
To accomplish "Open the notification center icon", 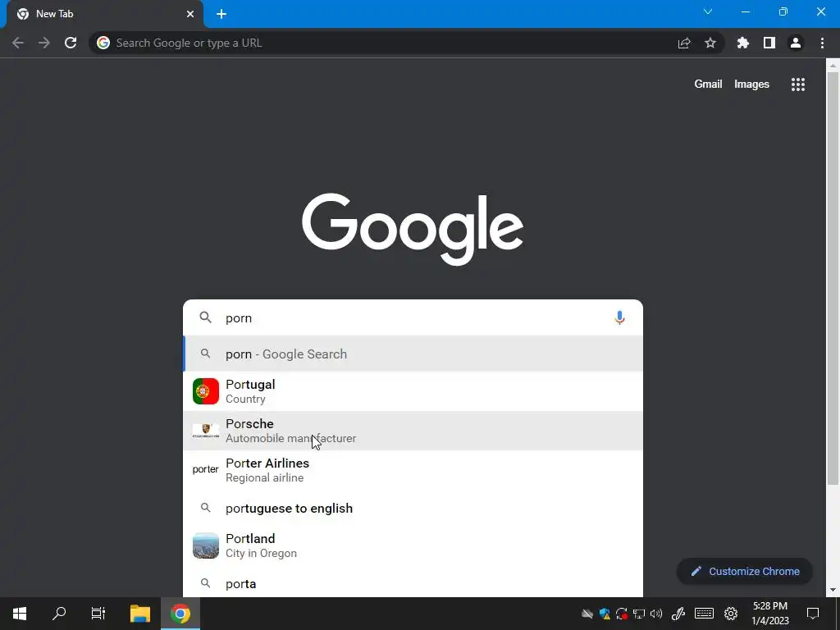I will (813, 614).
